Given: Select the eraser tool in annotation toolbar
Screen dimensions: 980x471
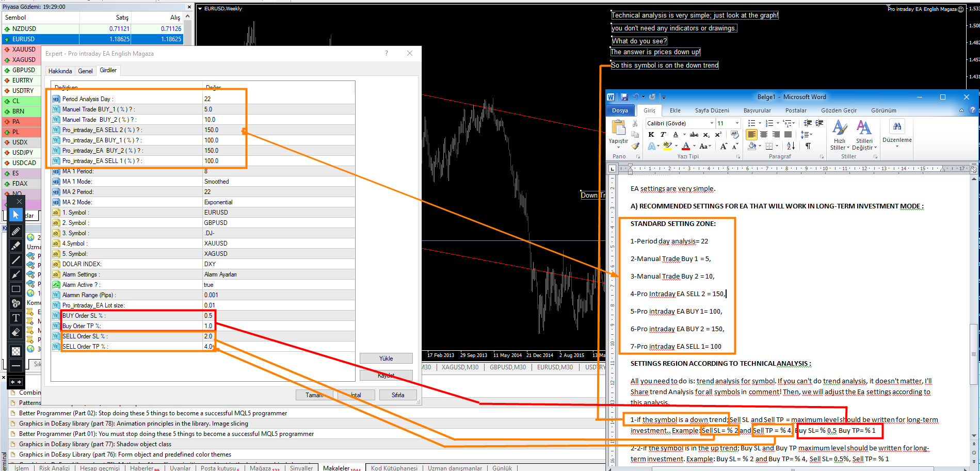Looking at the screenshot, I should [16, 332].
